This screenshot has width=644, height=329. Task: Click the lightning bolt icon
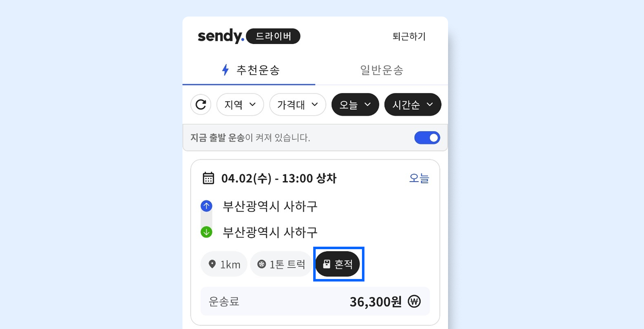[x=225, y=70]
